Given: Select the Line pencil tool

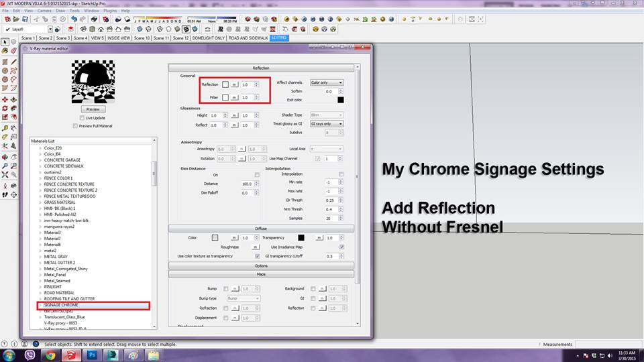Looking at the screenshot, I should 13,62.
